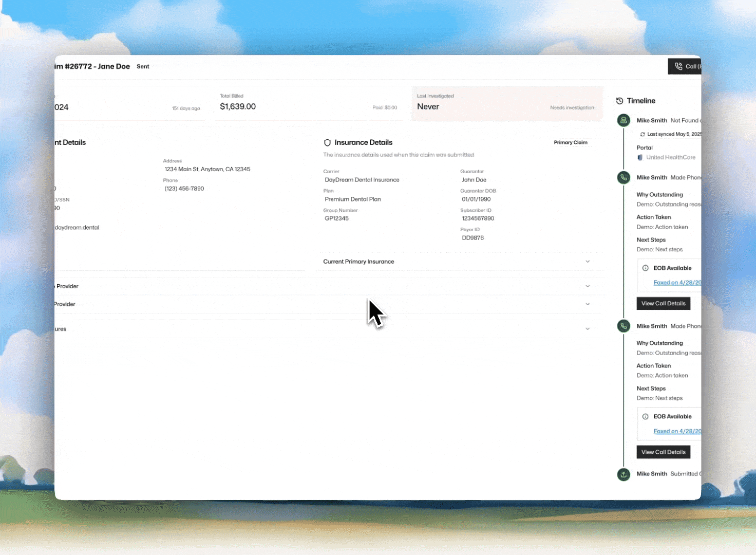Click group number GP12345
The height and width of the screenshot is (555, 756).
point(337,218)
